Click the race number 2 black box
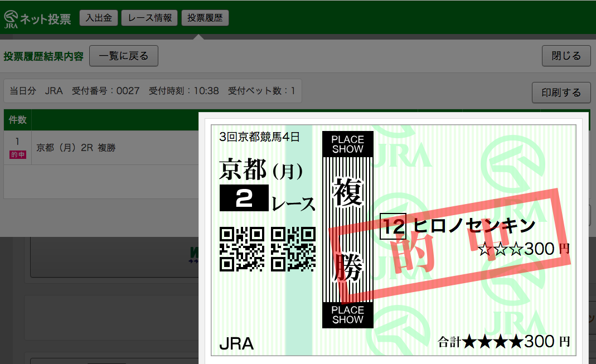This screenshot has height=364, width=596. tap(244, 198)
